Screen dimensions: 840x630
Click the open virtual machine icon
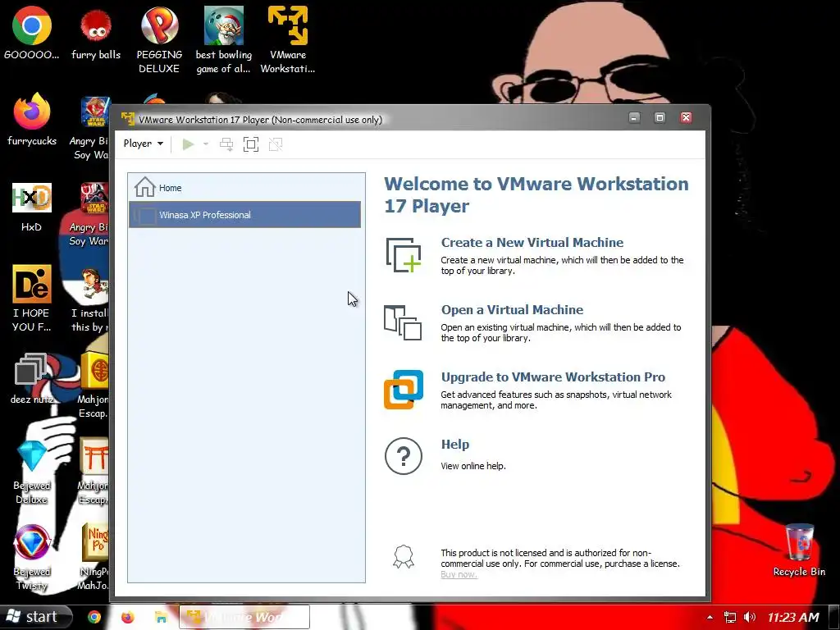click(403, 322)
